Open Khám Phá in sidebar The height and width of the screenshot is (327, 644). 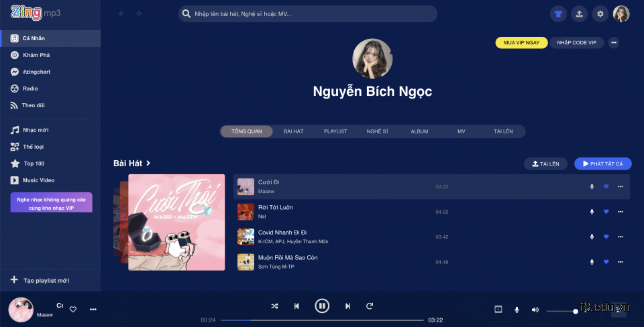click(x=50, y=55)
